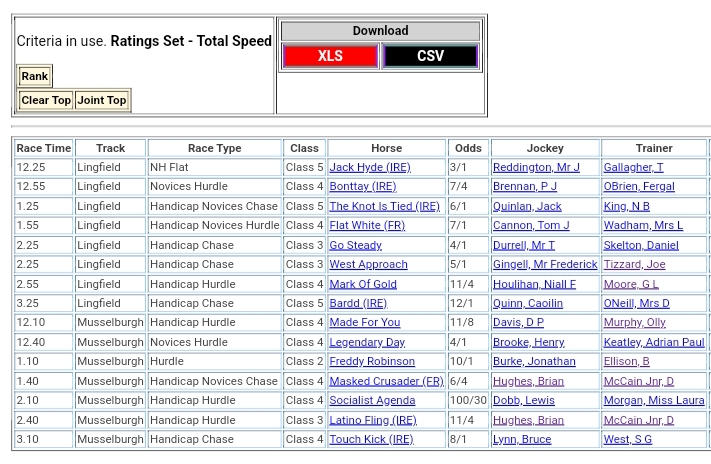This screenshot has height=464, width=711.
Task: Open Masked Crusader (FR) link
Action: click(x=386, y=381)
